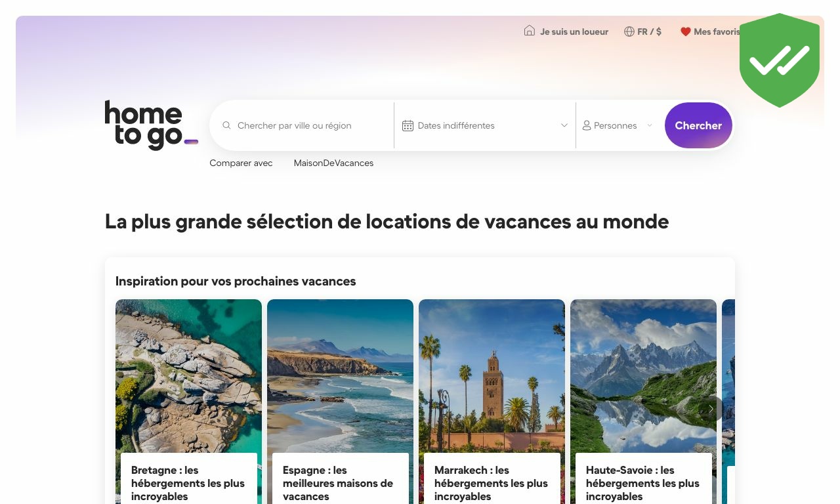Open the Personnes guest selector

click(x=619, y=125)
